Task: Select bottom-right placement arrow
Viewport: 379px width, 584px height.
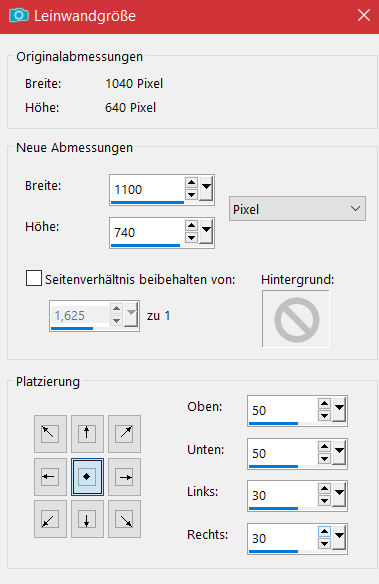Action: pos(124,519)
